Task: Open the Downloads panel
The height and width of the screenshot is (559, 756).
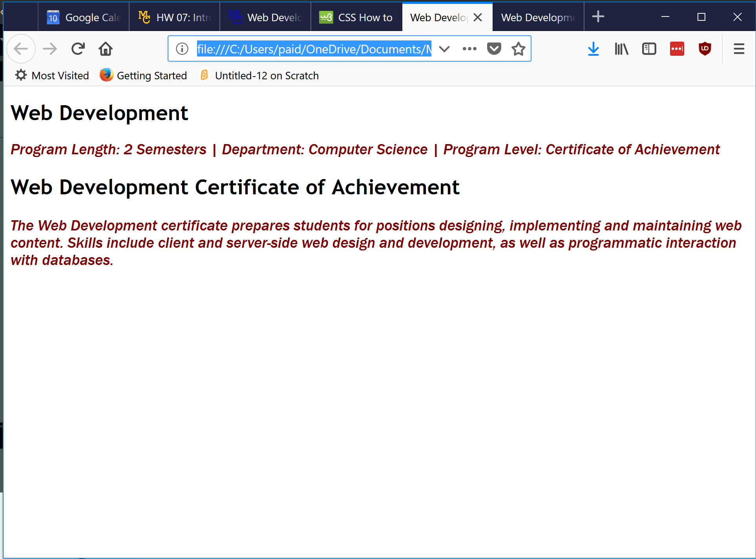Action: point(593,49)
